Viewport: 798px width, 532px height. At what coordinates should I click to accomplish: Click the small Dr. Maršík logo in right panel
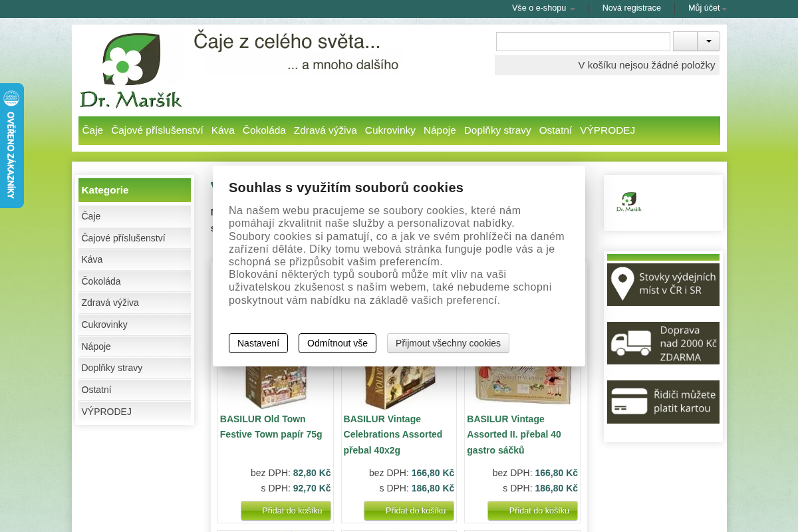628,202
